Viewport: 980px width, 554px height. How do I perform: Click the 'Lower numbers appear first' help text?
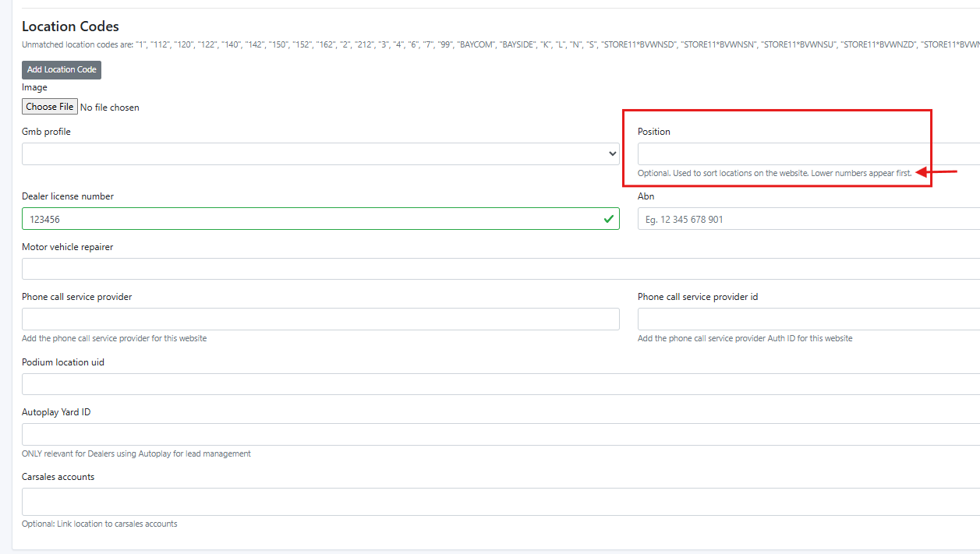click(x=861, y=173)
